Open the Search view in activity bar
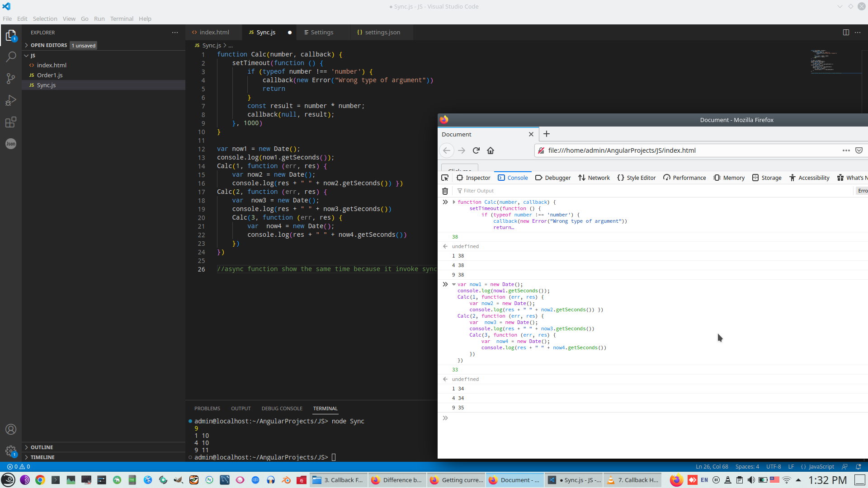 [11, 56]
